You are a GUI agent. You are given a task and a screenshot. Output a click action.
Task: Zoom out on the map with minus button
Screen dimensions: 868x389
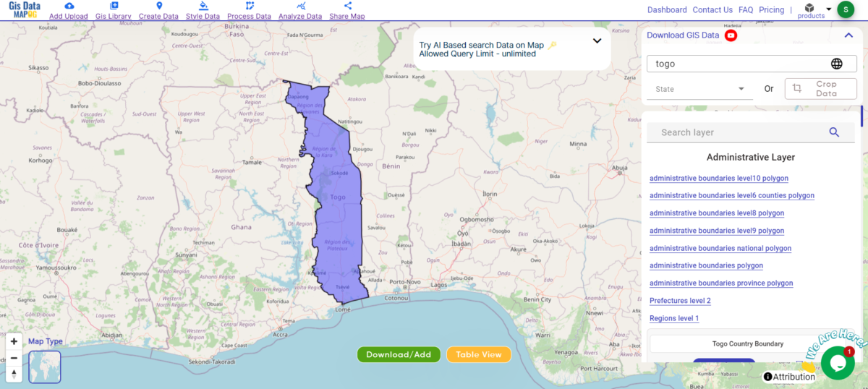(14, 358)
